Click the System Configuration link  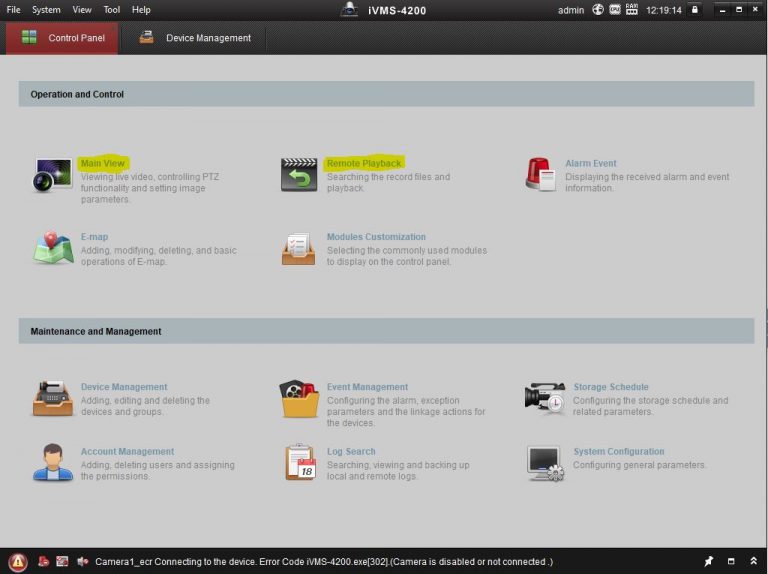coord(619,452)
